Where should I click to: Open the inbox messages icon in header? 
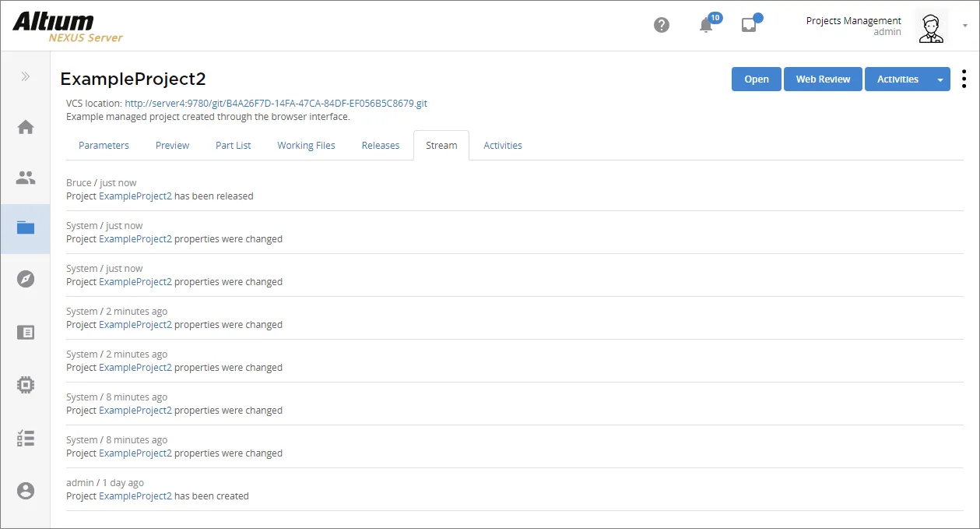tap(750, 24)
